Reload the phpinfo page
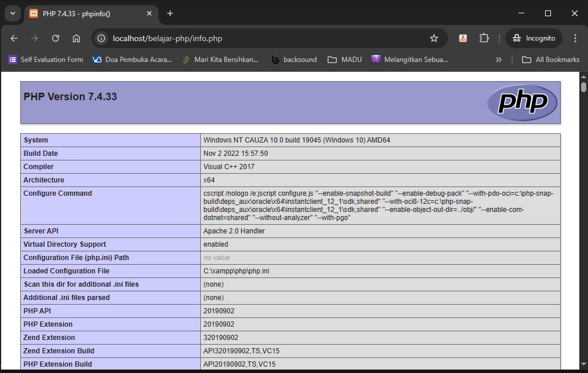This screenshot has width=588, height=373. point(56,38)
